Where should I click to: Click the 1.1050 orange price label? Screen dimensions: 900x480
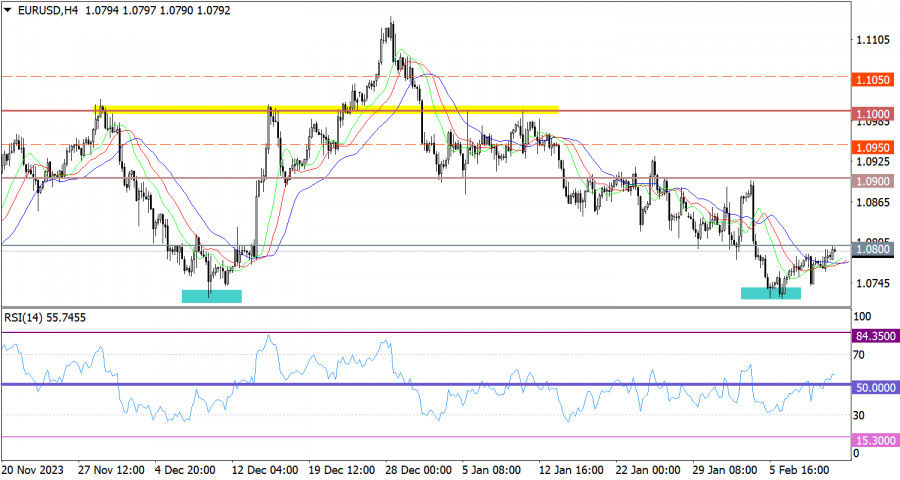pyautogui.click(x=873, y=80)
